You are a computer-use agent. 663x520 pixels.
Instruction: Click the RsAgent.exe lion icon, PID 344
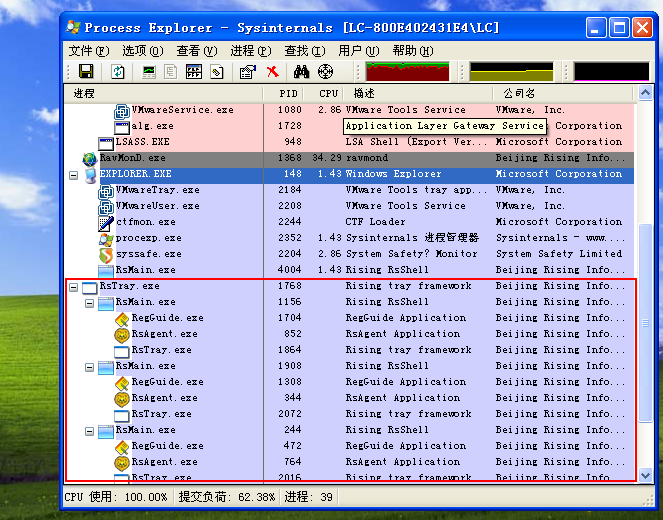pyautogui.click(x=122, y=399)
